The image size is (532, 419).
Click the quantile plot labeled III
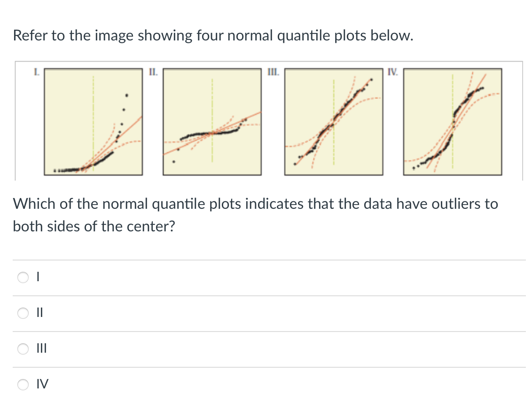[334, 121]
